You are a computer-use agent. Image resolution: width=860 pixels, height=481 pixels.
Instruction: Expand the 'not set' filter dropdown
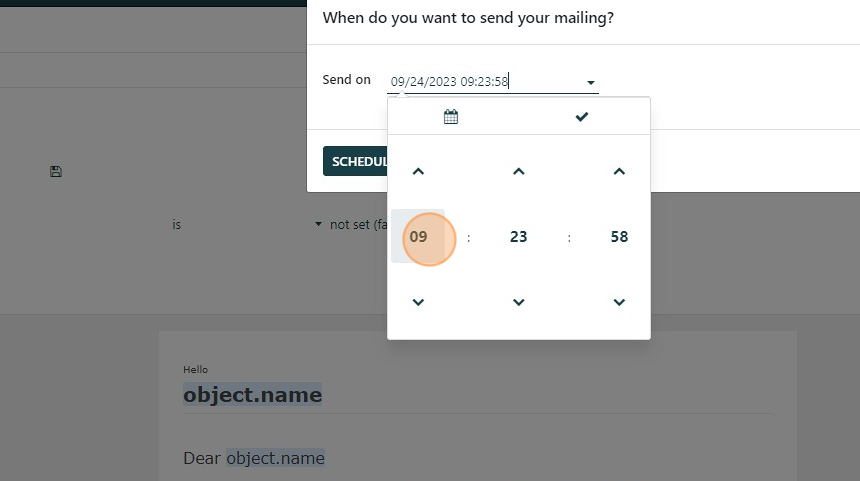tap(318, 224)
